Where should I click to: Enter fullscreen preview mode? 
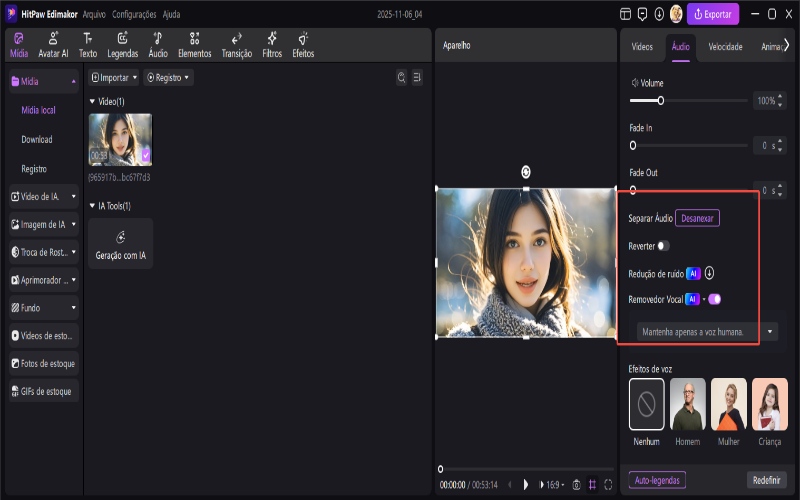[x=608, y=485]
